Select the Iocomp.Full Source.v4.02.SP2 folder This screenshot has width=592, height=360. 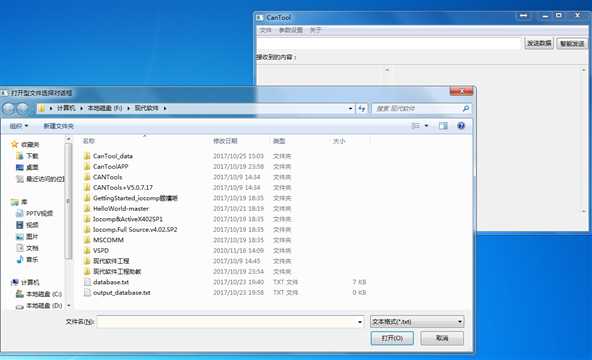pyautogui.click(x=135, y=229)
